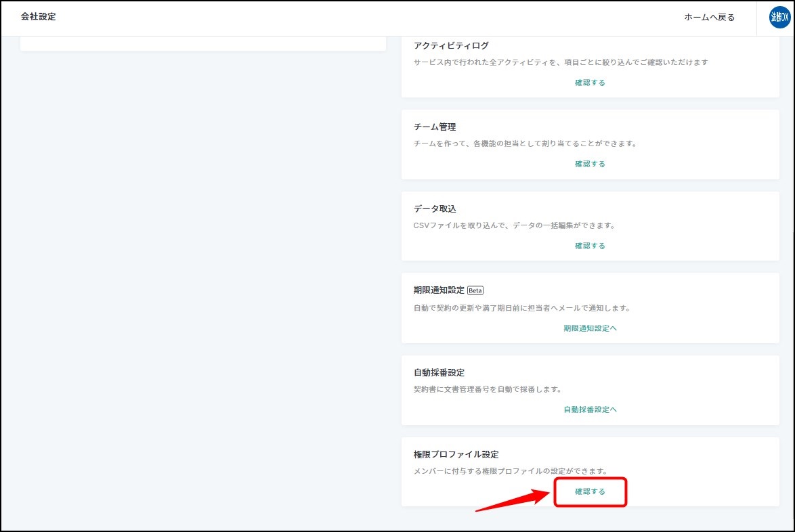Click the チーム管理 card heading
This screenshot has height=532, width=795.
(x=435, y=127)
